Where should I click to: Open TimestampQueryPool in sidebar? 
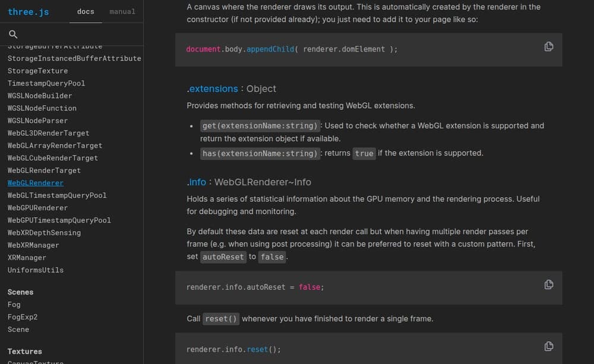[46, 83]
